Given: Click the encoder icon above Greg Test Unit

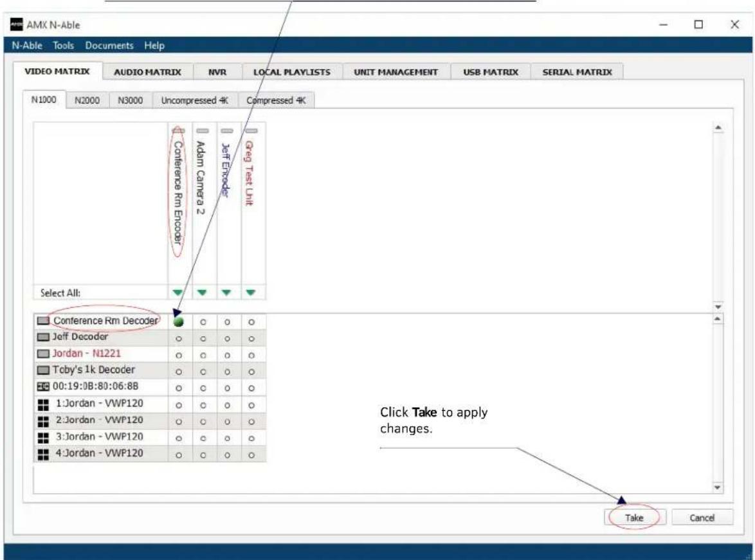Looking at the screenshot, I should [251, 131].
